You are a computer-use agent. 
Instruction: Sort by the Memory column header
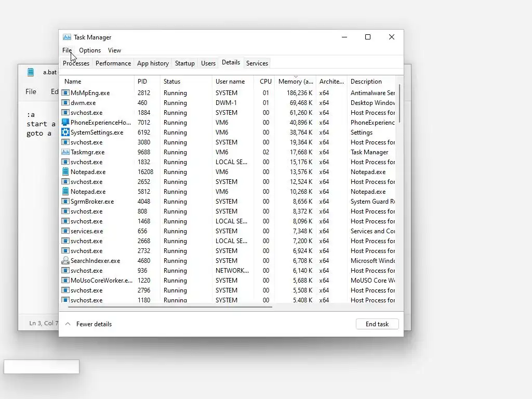click(x=296, y=82)
